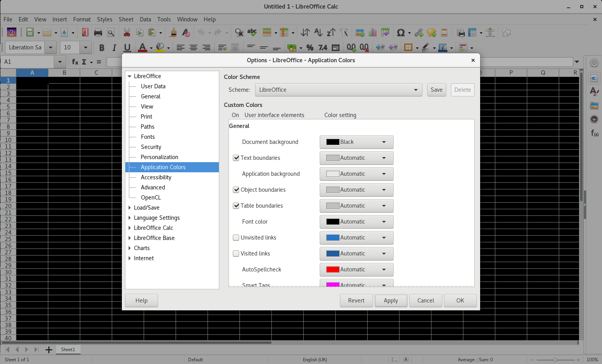Click the Revert button

[356, 301]
